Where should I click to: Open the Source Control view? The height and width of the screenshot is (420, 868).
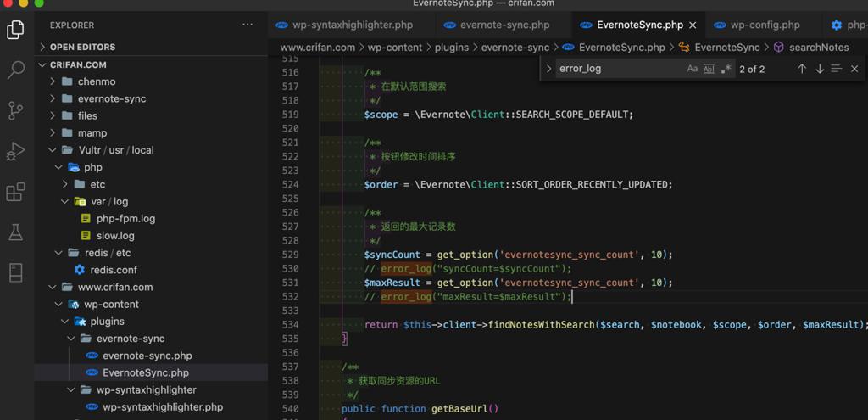(15, 111)
